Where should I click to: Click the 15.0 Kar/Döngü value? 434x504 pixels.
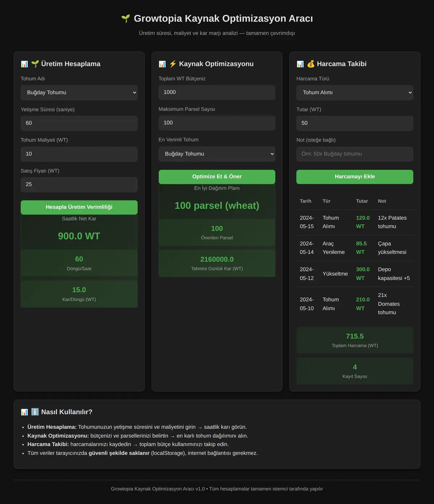[79, 290]
